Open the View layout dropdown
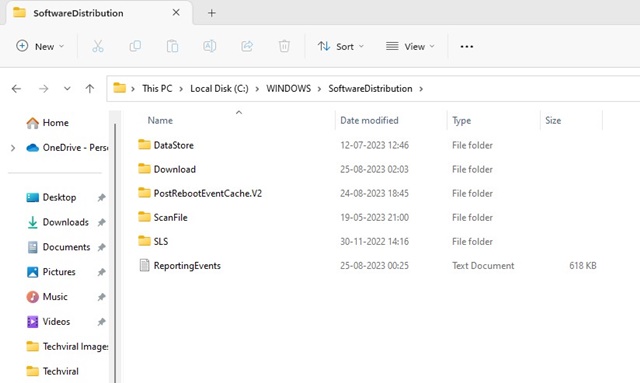 (410, 46)
